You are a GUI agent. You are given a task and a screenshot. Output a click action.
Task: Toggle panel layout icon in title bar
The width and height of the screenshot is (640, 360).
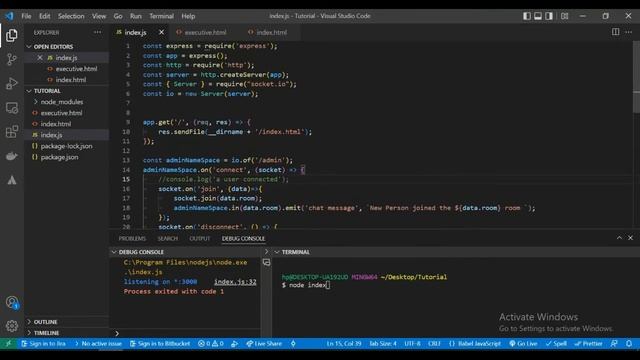point(538,16)
